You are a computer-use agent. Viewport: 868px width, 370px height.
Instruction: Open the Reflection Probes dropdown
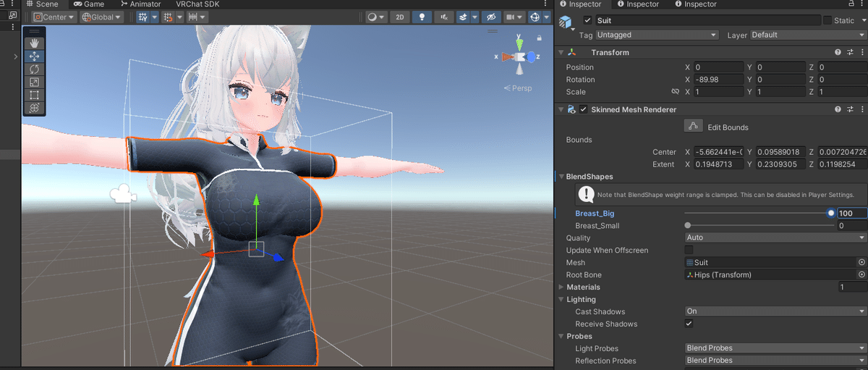[x=775, y=361]
